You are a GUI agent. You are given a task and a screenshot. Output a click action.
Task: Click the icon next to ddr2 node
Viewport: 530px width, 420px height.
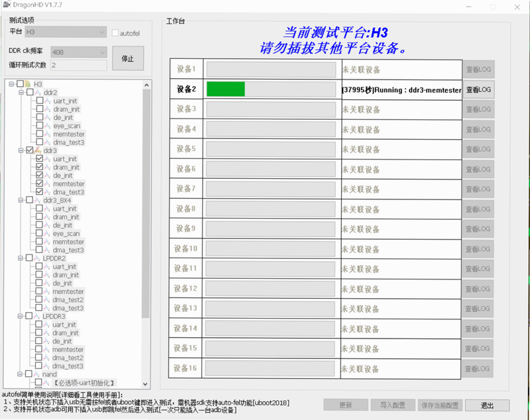(x=38, y=92)
